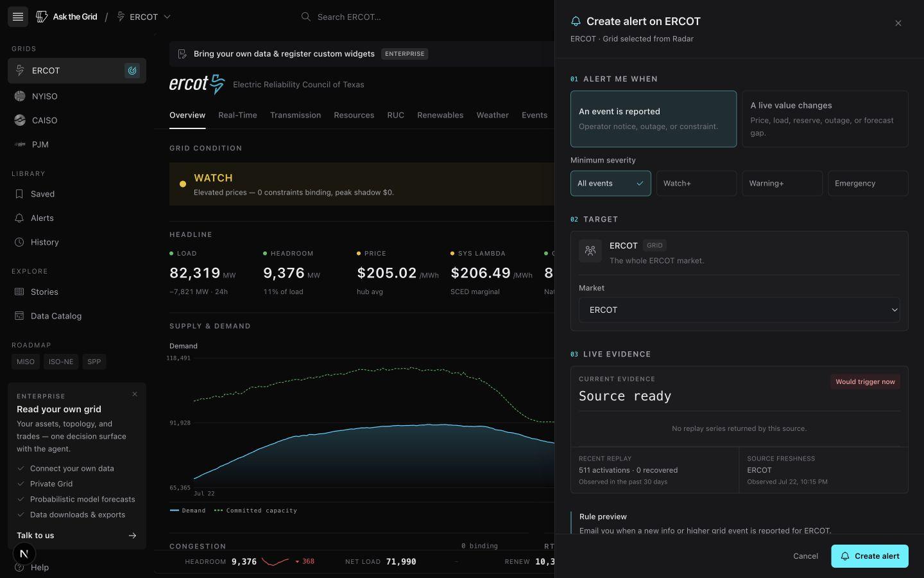Click the WATCH grid condition banner

362,184
